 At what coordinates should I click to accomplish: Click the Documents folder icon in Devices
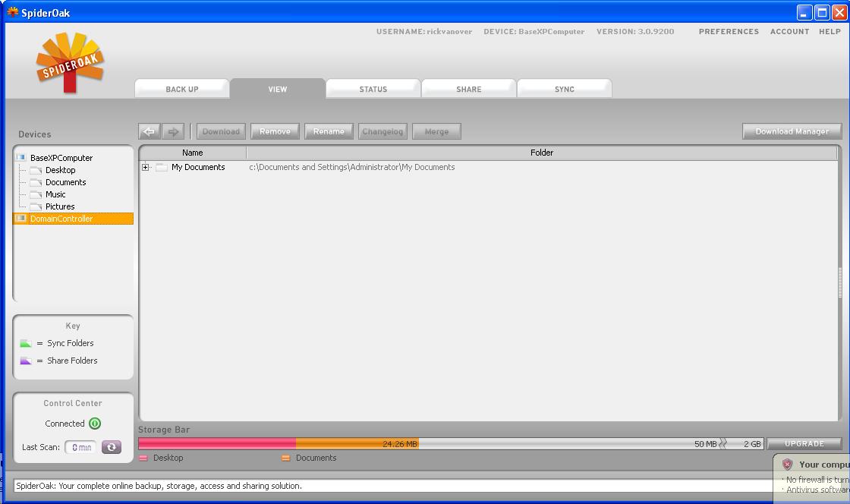click(x=36, y=182)
